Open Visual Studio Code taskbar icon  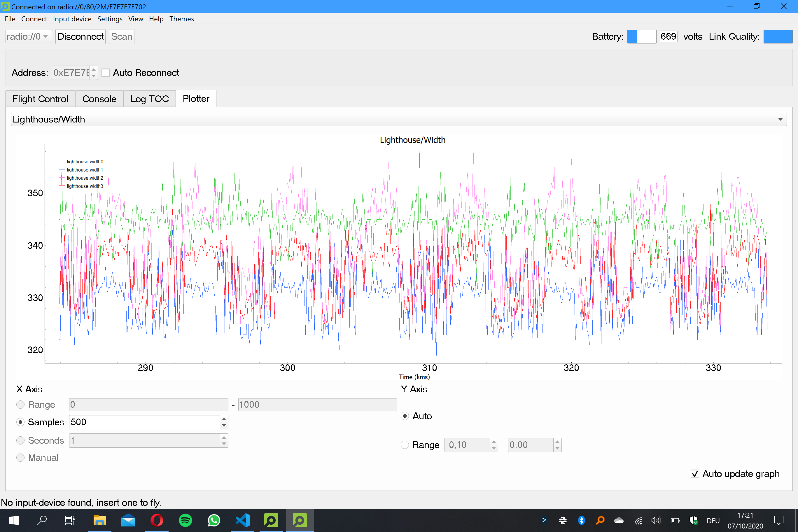coord(242,520)
